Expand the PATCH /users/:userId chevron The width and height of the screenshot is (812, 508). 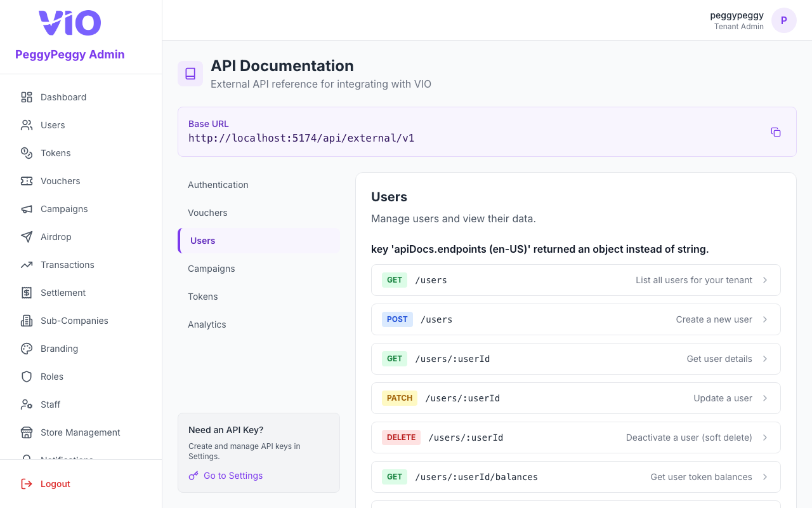click(765, 398)
